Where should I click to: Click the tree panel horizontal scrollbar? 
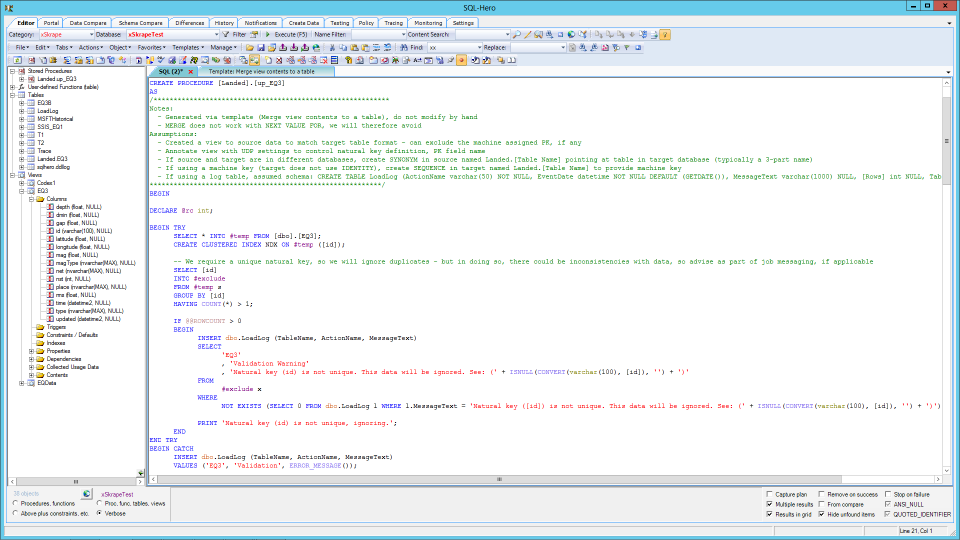[76, 482]
